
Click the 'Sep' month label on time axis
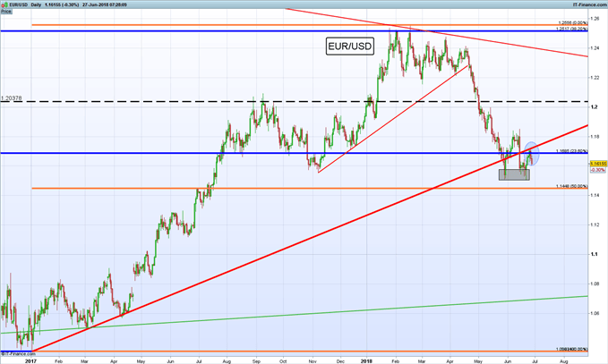(x=256, y=361)
